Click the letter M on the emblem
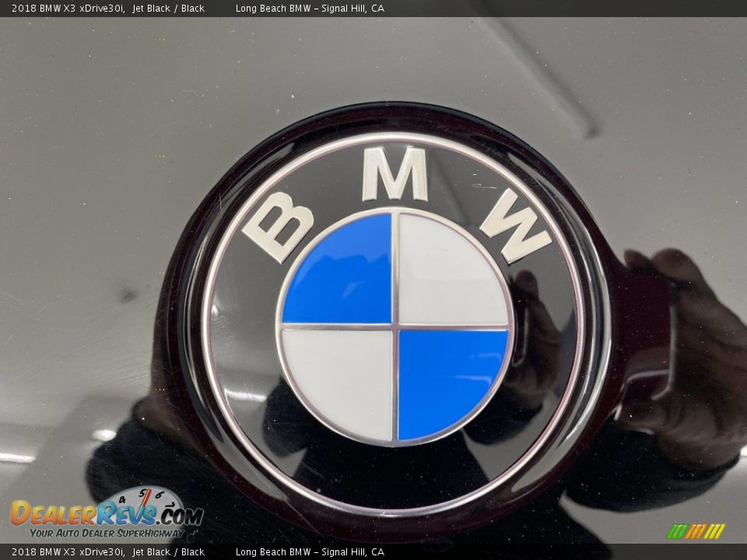The width and height of the screenshot is (747, 560). [395, 173]
